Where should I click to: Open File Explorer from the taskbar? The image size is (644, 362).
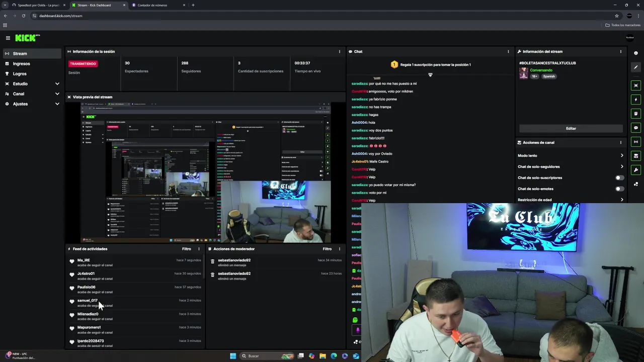(323, 356)
